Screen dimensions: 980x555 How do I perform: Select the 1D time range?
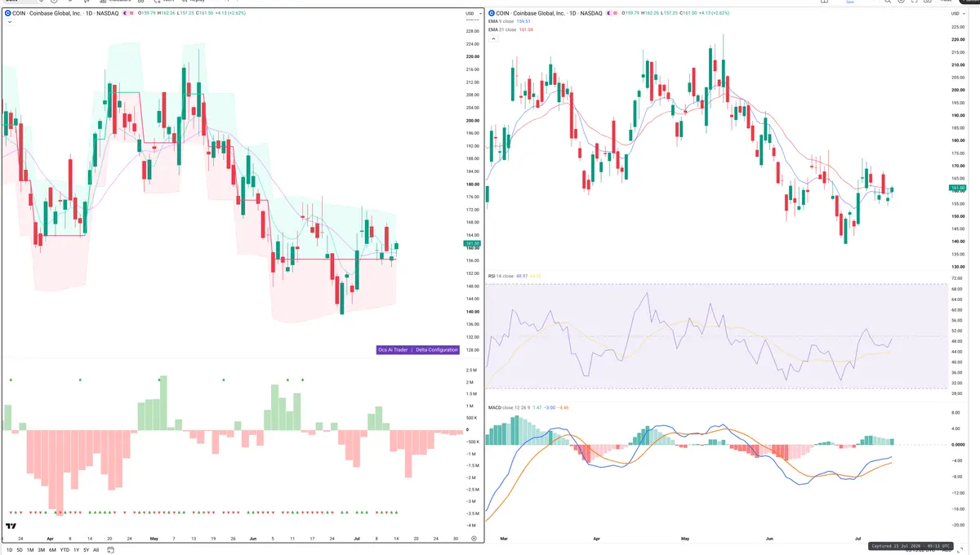pos(9,550)
